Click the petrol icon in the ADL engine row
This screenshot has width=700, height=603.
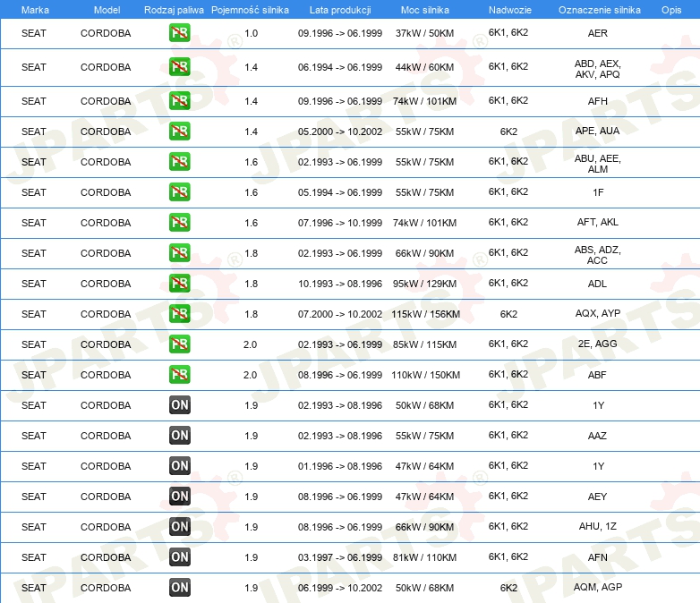tap(179, 283)
